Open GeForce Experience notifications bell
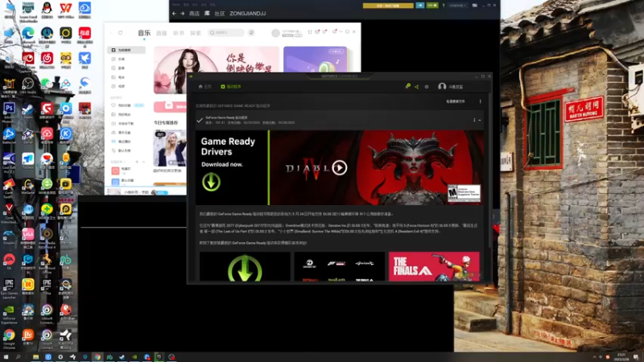The height and width of the screenshot is (362, 644). tap(407, 86)
